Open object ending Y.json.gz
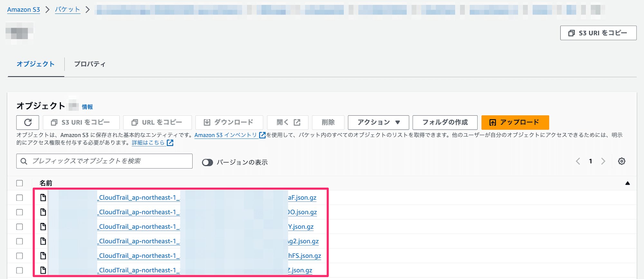 pyautogui.click(x=206, y=226)
